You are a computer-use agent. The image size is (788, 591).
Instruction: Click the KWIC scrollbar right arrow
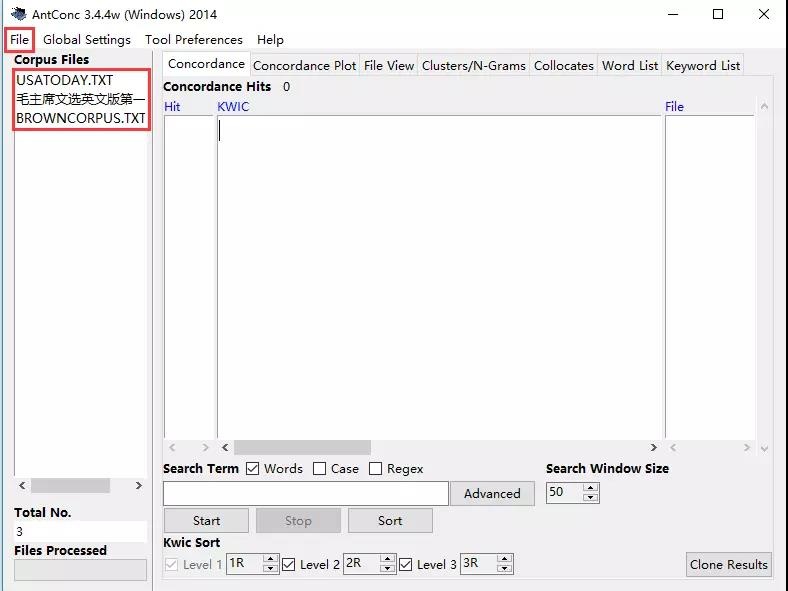653,447
